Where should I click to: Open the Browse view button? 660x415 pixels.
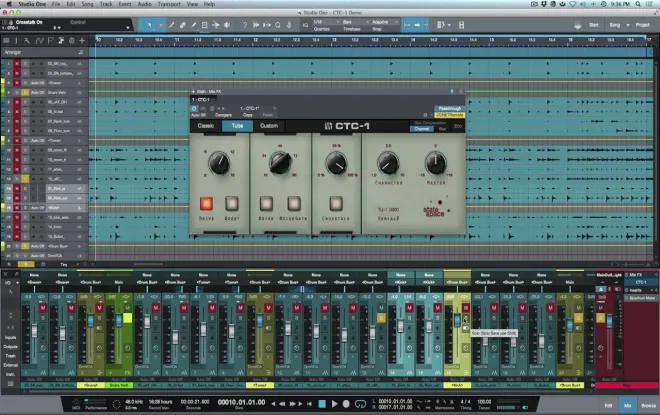click(x=648, y=405)
